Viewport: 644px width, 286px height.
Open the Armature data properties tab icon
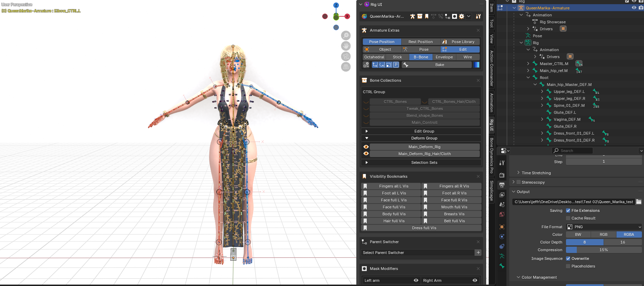(x=502, y=256)
